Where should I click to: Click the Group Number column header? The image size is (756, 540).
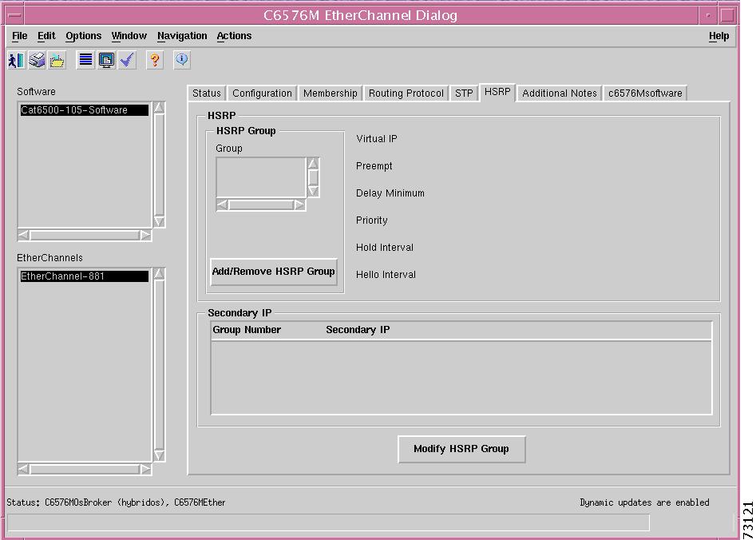click(x=247, y=330)
